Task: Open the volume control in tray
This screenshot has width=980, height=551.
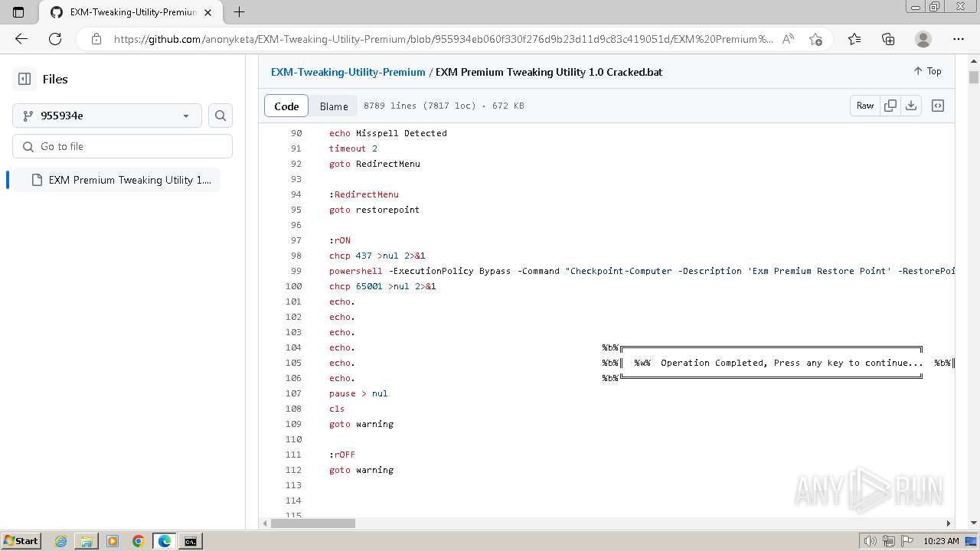Action: (871, 541)
